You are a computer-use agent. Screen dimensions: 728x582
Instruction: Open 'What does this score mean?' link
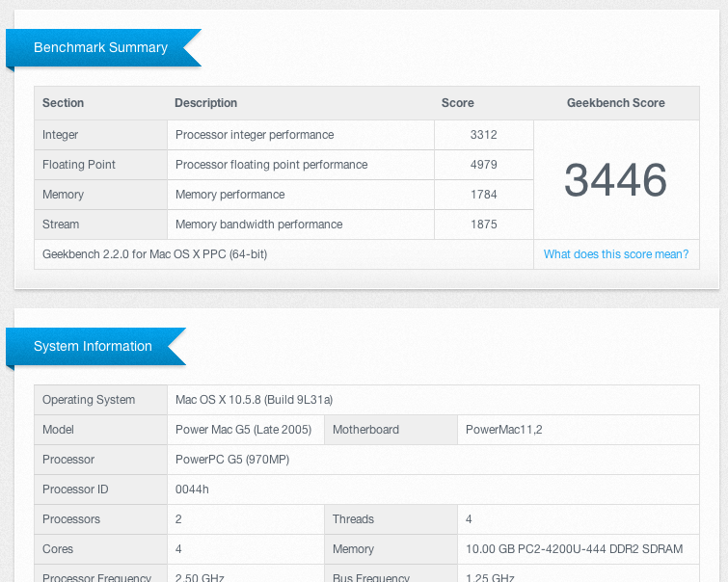coord(615,254)
